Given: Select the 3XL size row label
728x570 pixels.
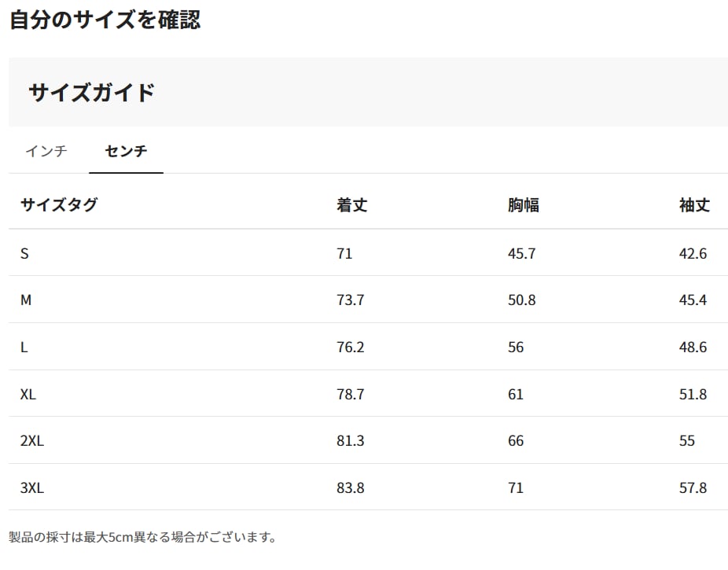Looking at the screenshot, I should point(32,488).
